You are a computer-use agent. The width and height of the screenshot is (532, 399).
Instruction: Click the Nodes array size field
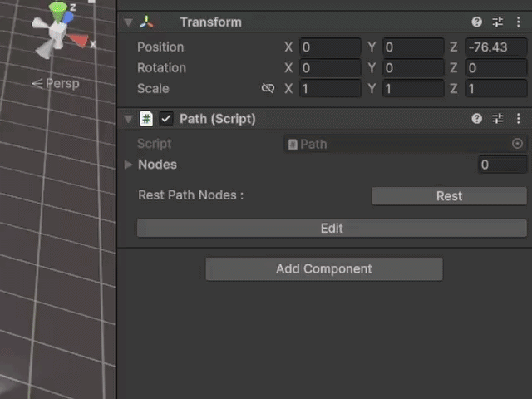coord(502,165)
